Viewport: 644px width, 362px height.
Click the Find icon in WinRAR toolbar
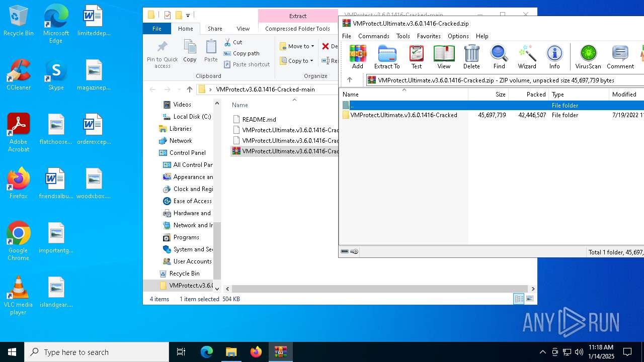(x=499, y=57)
